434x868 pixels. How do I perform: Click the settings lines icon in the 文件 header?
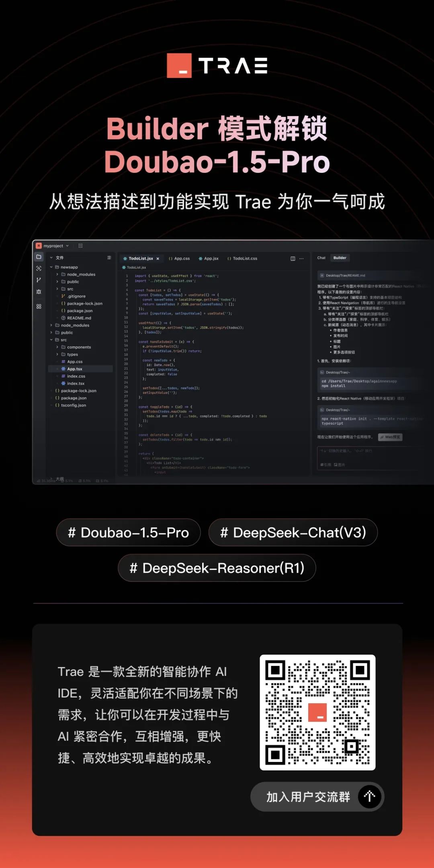109,258
